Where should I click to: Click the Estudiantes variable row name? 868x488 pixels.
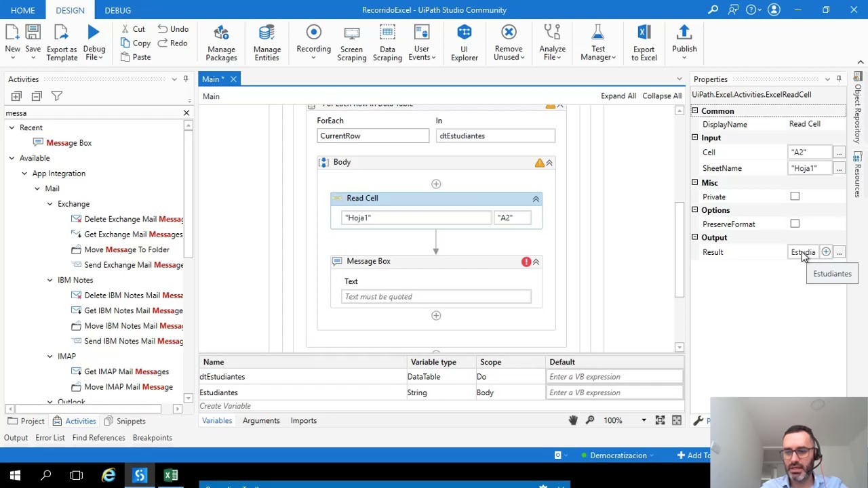tap(219, 392)
